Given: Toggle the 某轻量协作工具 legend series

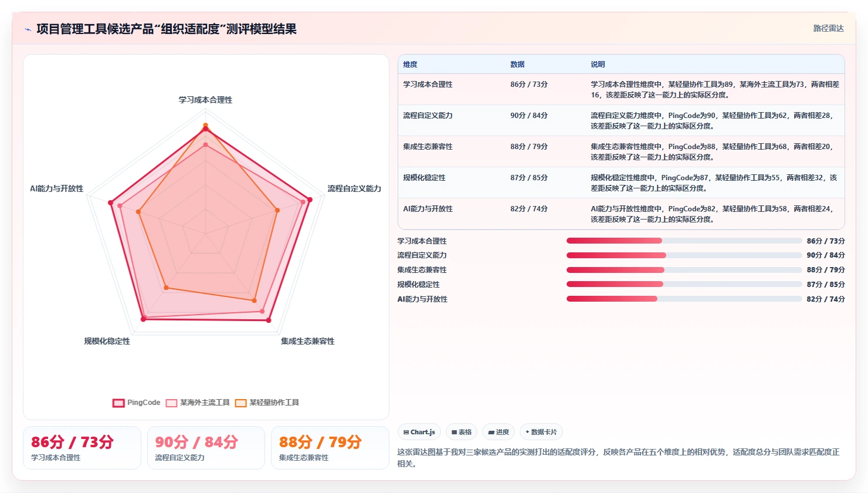Looking at the screenshot, I should (x=267, y=403).
